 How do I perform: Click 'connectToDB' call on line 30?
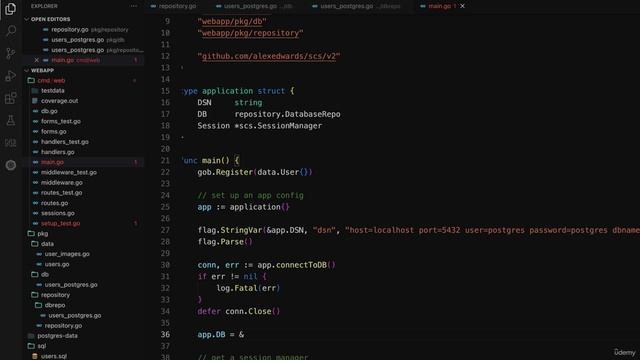pyautogui.click(x=301, y=265)
